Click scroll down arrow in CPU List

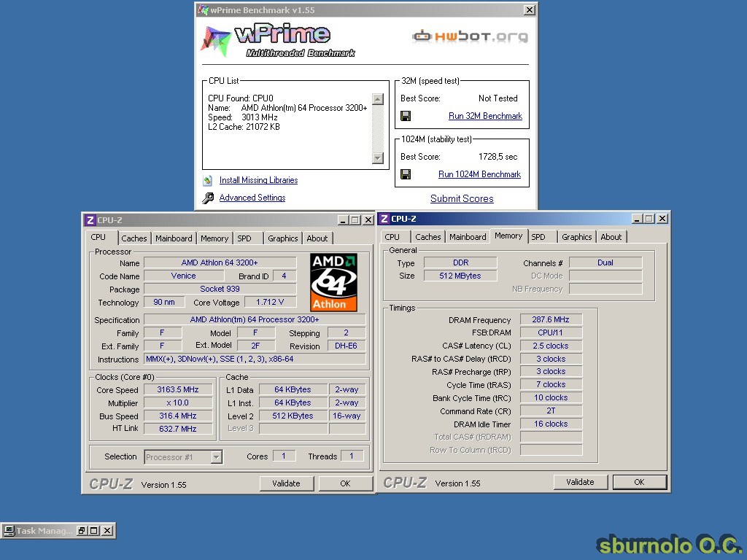[x=377, y=158]
